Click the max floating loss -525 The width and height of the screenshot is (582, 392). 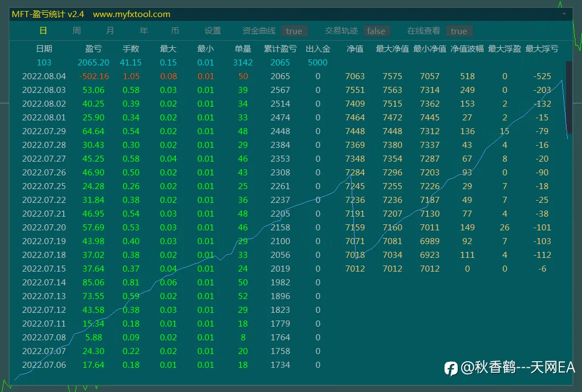pyautogui.click(x=542, y=76)
